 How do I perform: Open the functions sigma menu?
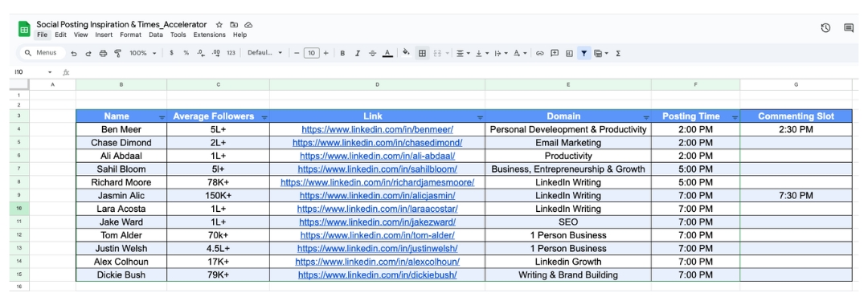(618, 53)
